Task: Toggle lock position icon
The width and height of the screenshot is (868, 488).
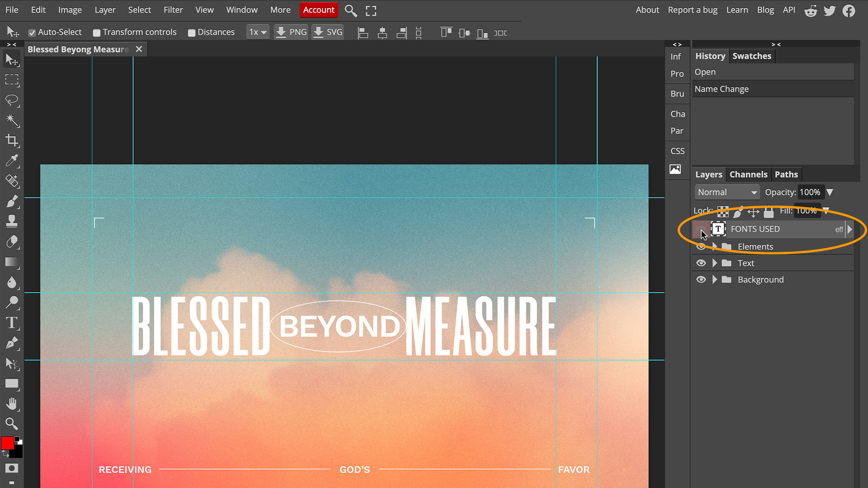Action: coord(753,211)
